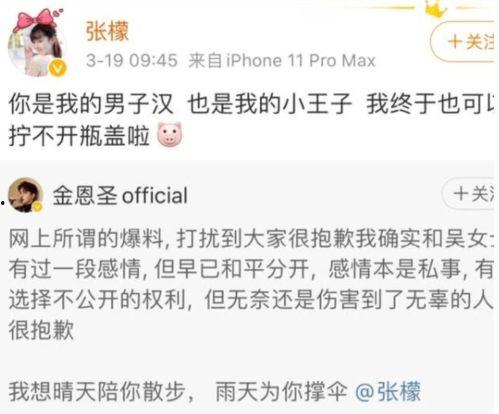Click the verified badge on 金恩圣's avatar
This screenshot has width=499, height=414.
38,207
